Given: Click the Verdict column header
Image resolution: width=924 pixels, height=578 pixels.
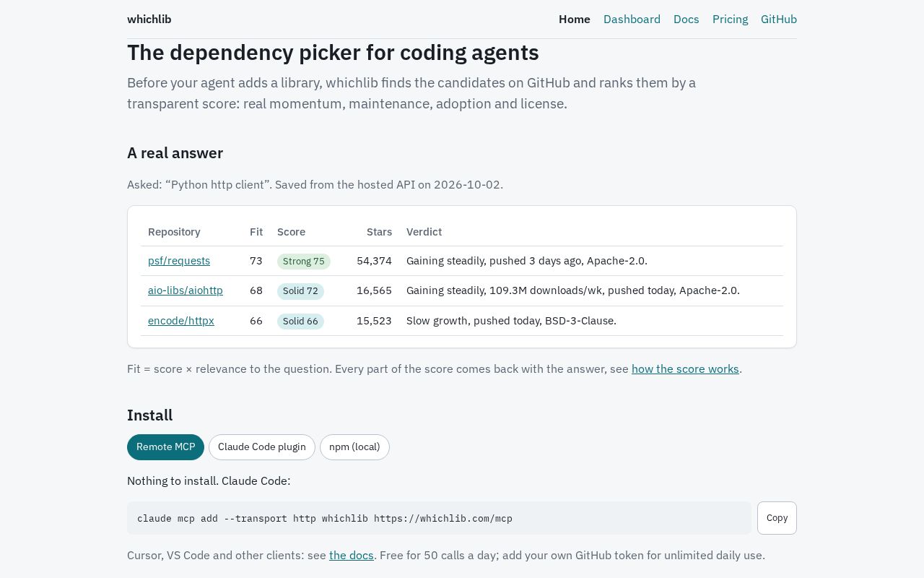Looking at the screenshot, I should pyautogui.click(x=424, y=232).
